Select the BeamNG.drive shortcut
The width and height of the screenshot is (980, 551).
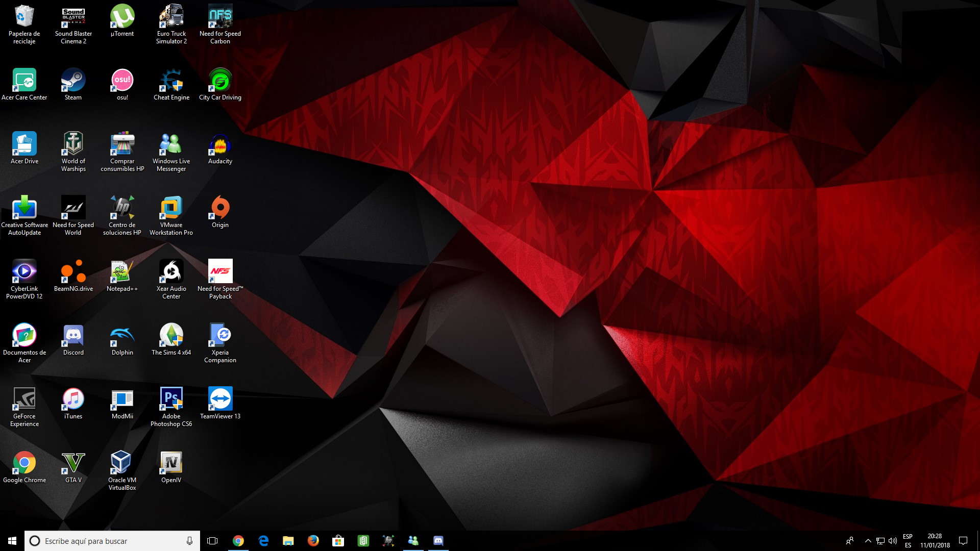pos(73,275)
